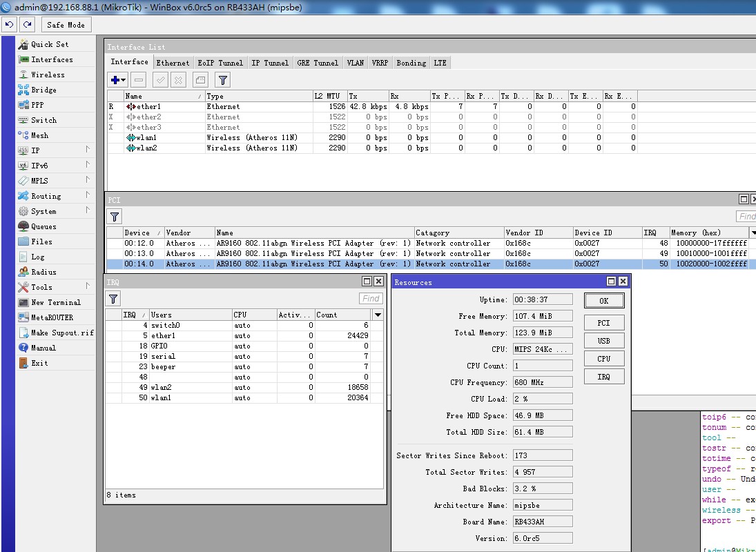
Task: Click the Find field in PCI window
Action: coord(746,216)
